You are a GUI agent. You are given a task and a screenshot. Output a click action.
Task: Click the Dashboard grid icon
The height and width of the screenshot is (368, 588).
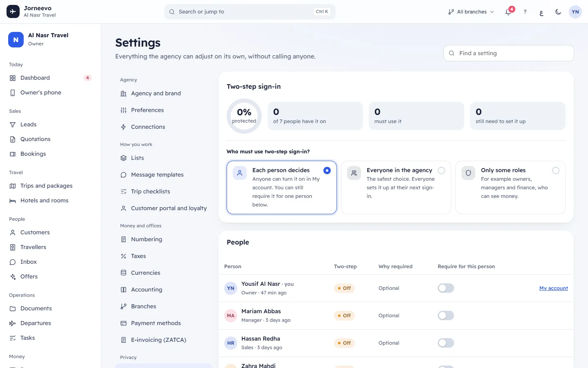pyautogui.click(x=13, y=78)
